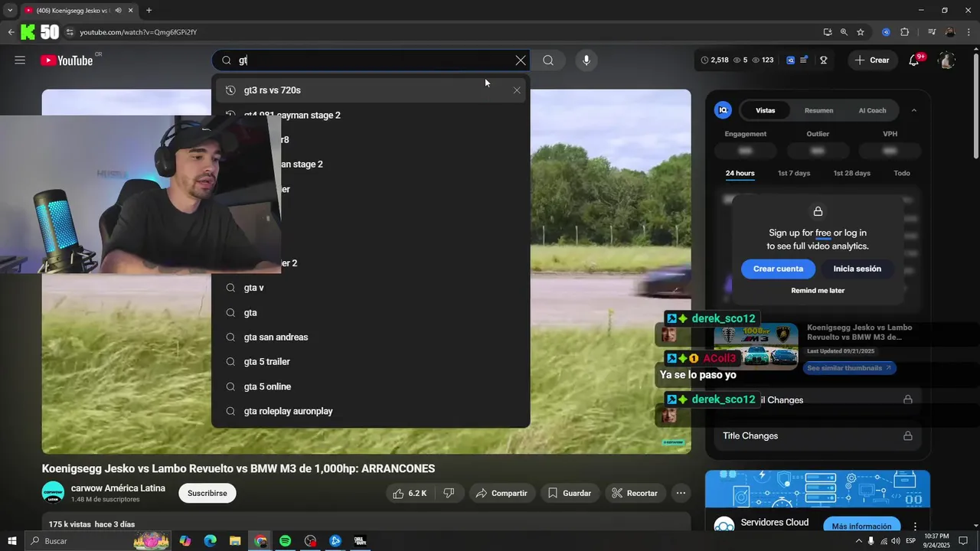Open 'See similar thumbnails' link

click(849, 368)
